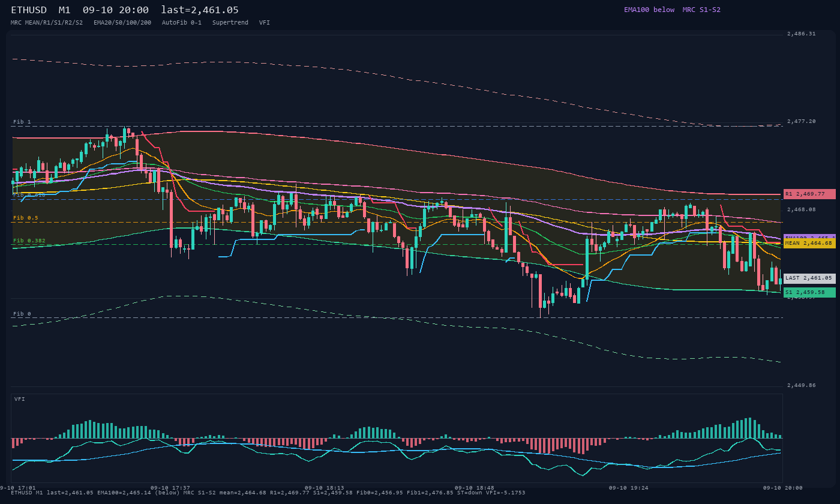Click the "Fib 1" level label
Image resolution: width=840 pixels, height=504 pixels.
click(22, 122)
